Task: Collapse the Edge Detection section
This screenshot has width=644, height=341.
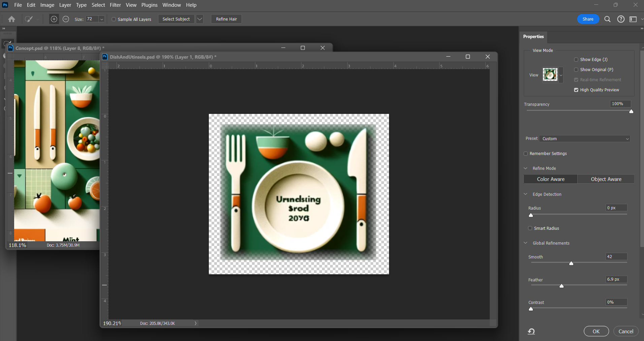Action: pyautogui.click(x=526, y=194)
